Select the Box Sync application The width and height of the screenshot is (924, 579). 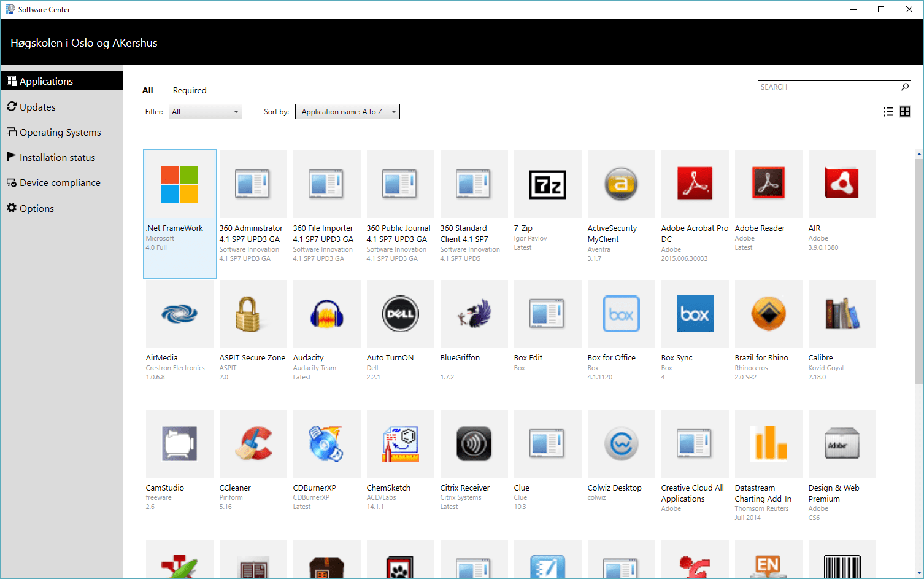pyautogui.click(x=694, y=314)
